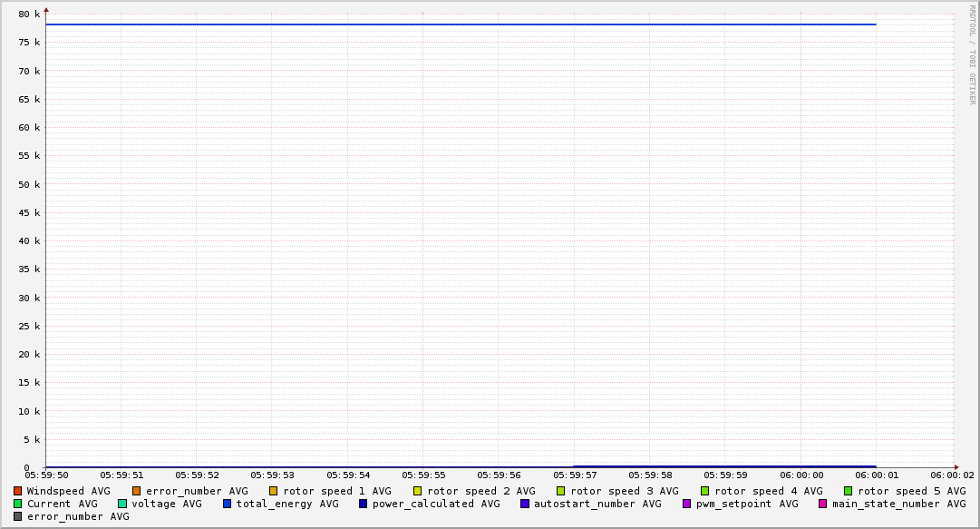
Task: Select the blue total_energy AVG swatch
Action: click(228, 504)
